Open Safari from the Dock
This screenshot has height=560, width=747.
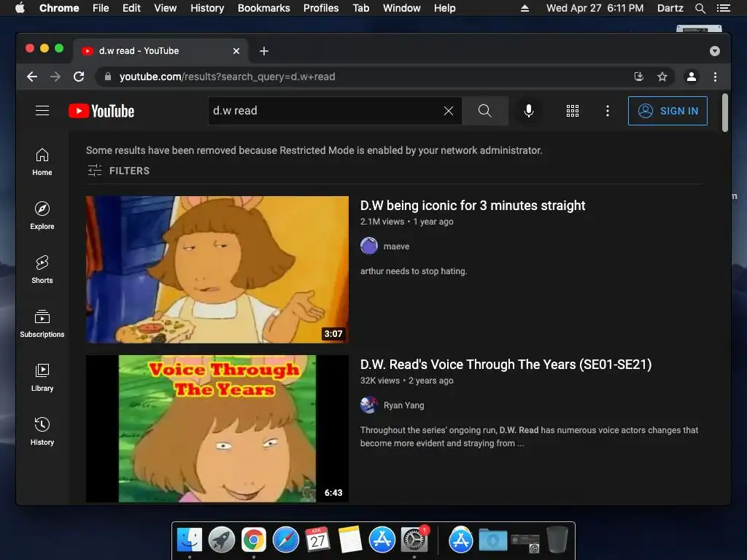[x=286, y=540]
